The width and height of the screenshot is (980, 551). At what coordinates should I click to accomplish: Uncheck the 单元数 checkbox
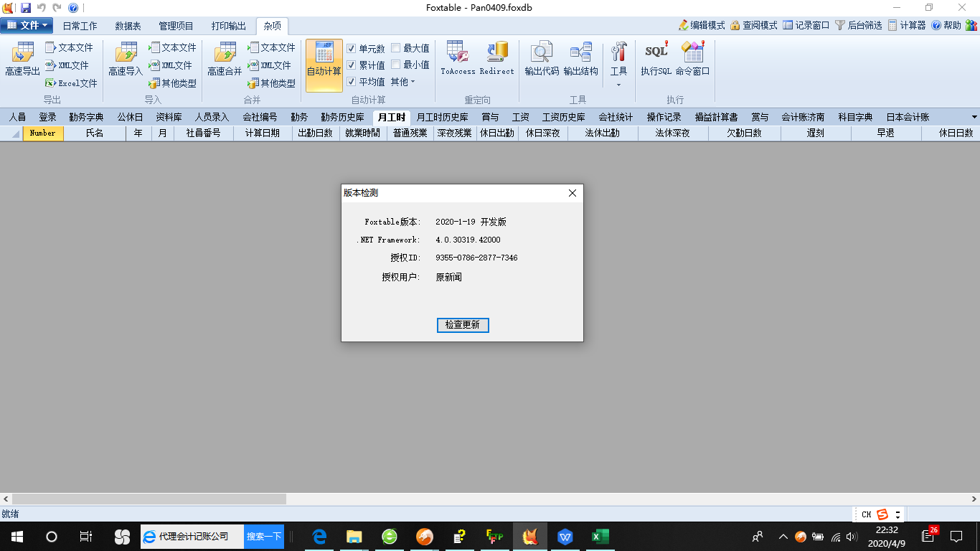tap(352, 49)
